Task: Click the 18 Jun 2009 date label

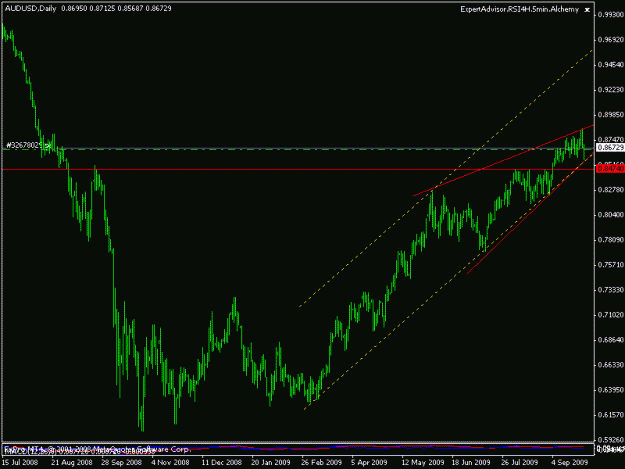Action: (471, 463)
